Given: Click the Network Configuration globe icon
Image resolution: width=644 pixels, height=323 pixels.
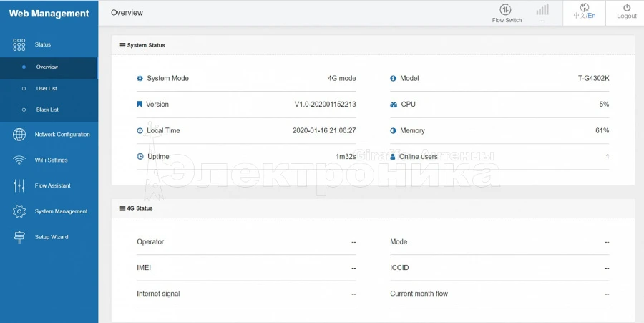Looking at the screenshot, I should [19, 135].
